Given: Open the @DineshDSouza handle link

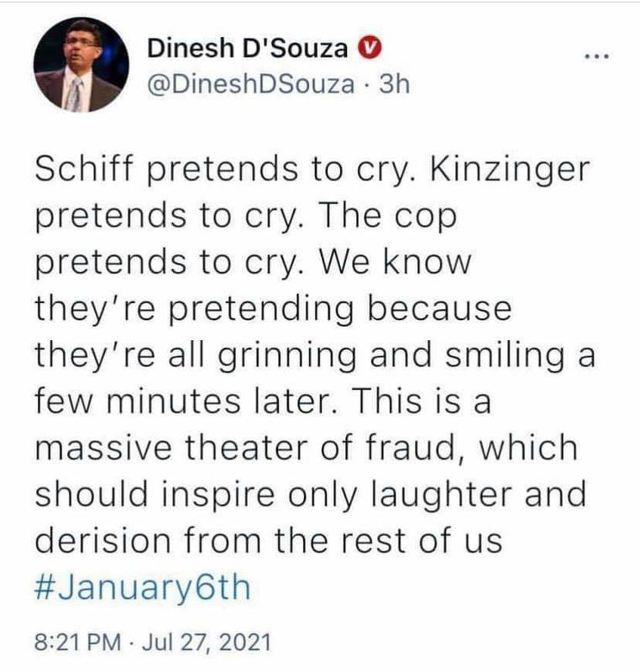Looking at the screenshot, I should coord(252,85).
